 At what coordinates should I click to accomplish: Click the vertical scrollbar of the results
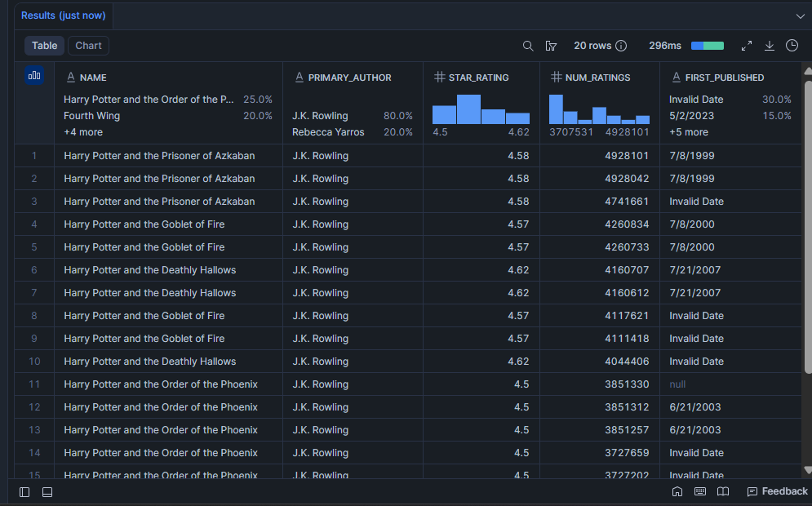(x=808, y=227)
